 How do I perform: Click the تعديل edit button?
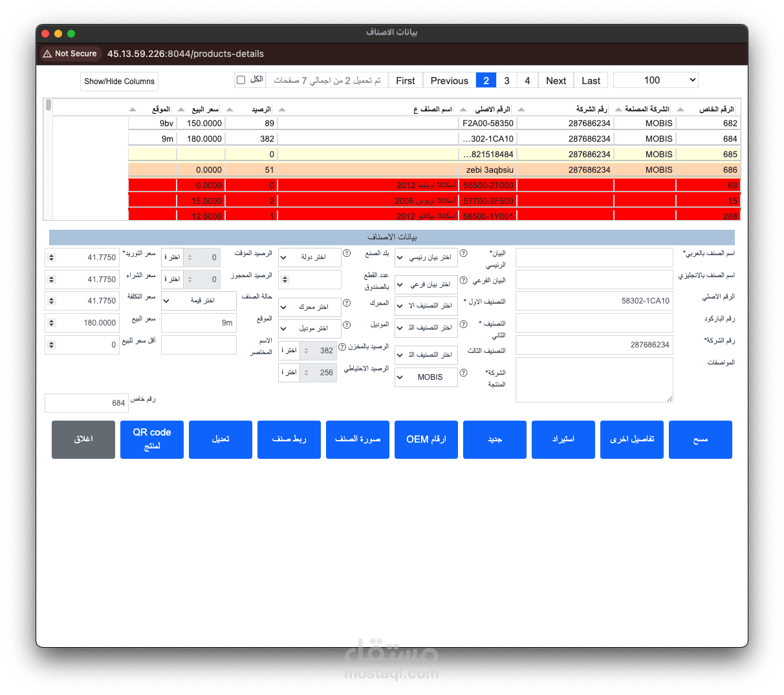[x=221, y=439]
